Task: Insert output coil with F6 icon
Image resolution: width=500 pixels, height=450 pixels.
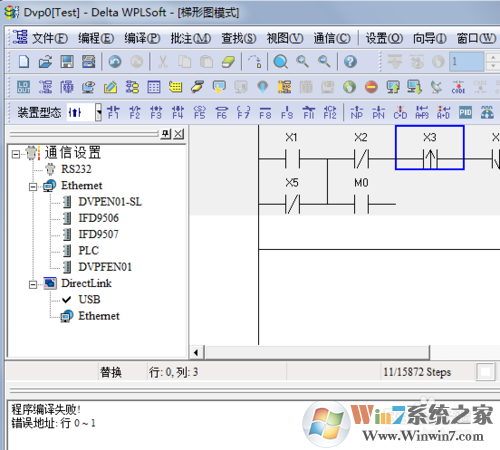Action: [x=222, y=112]
